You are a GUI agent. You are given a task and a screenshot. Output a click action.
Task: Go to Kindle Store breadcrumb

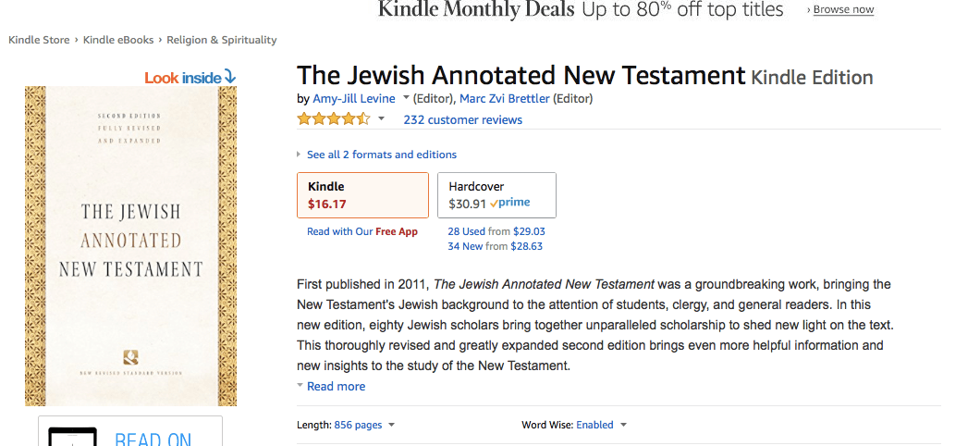tap(39, 40)
